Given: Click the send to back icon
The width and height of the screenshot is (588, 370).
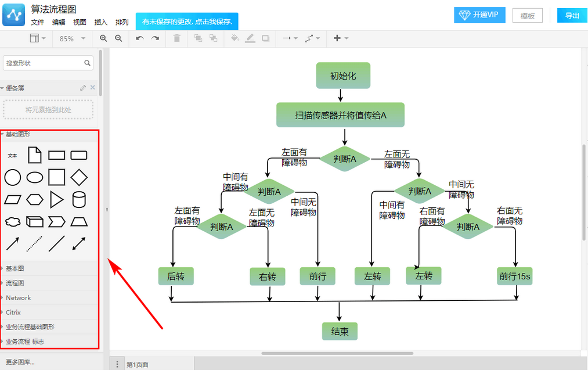Looking at the screenshot, I should (x=214, y=38).
